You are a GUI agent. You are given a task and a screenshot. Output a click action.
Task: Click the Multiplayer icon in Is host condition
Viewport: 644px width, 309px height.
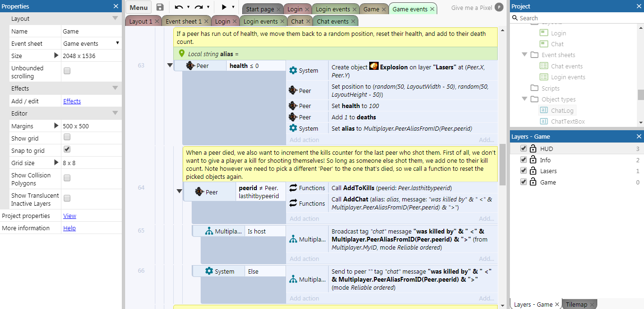209,231
